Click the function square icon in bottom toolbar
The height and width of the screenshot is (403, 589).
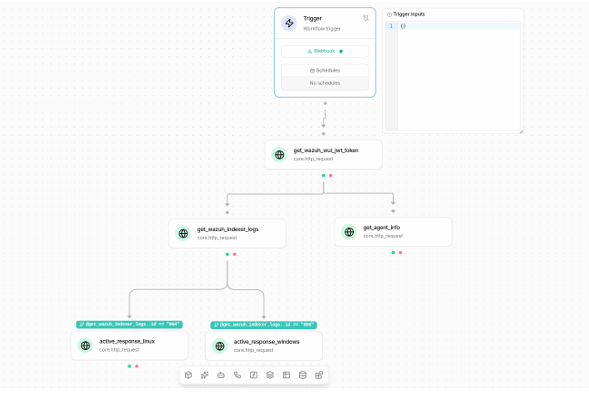[254, 375]
